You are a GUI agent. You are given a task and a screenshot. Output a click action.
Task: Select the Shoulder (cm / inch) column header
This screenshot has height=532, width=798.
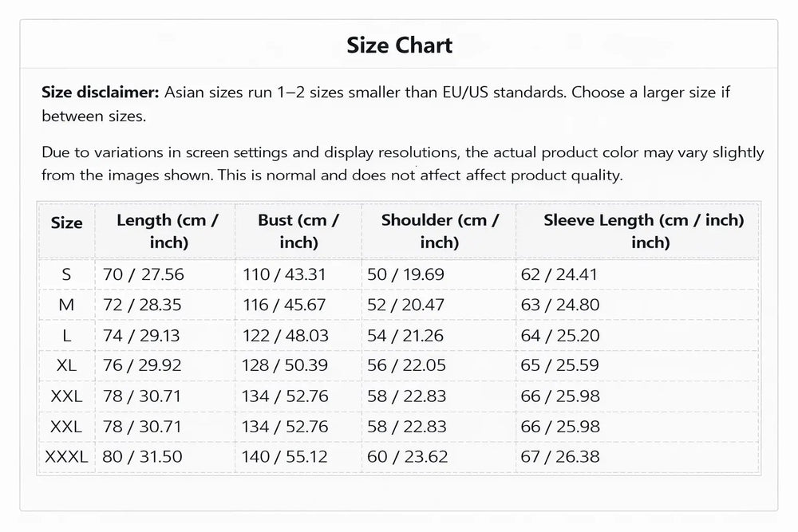click(x=439, y=231)
